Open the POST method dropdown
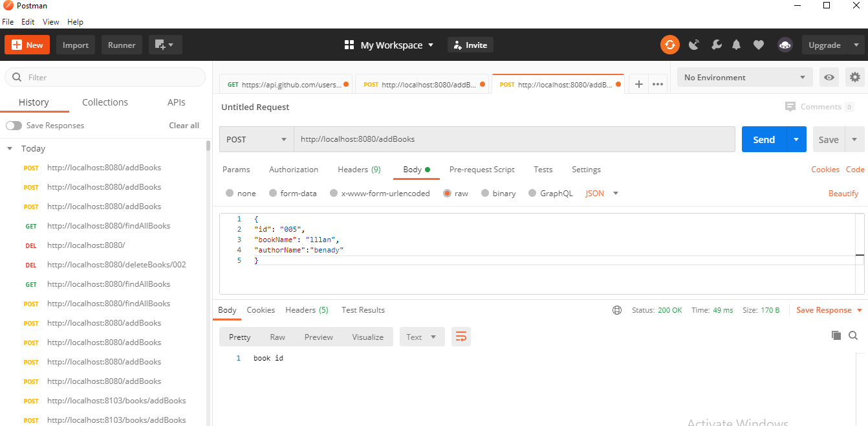Viewport: 868px width, 426px height. click(x=257, y=139)
